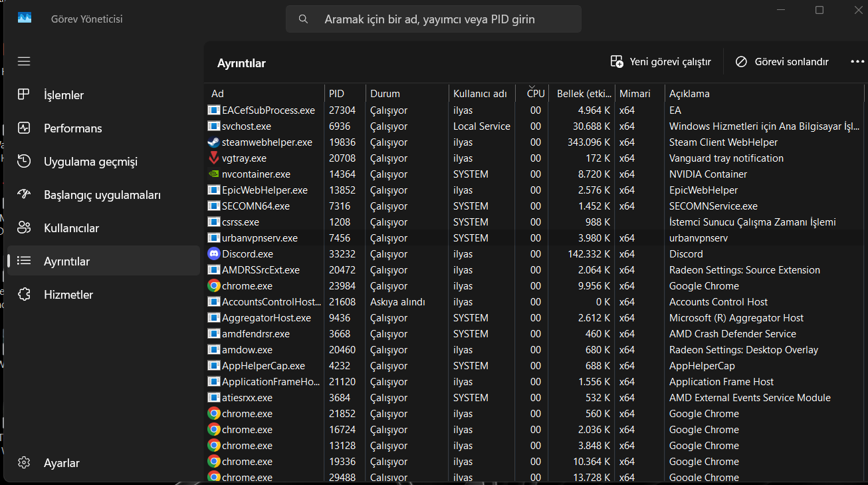This screenshot has height=485, width=868.
Task: Sort the list by the Ad column header
Action: [265, 94]
